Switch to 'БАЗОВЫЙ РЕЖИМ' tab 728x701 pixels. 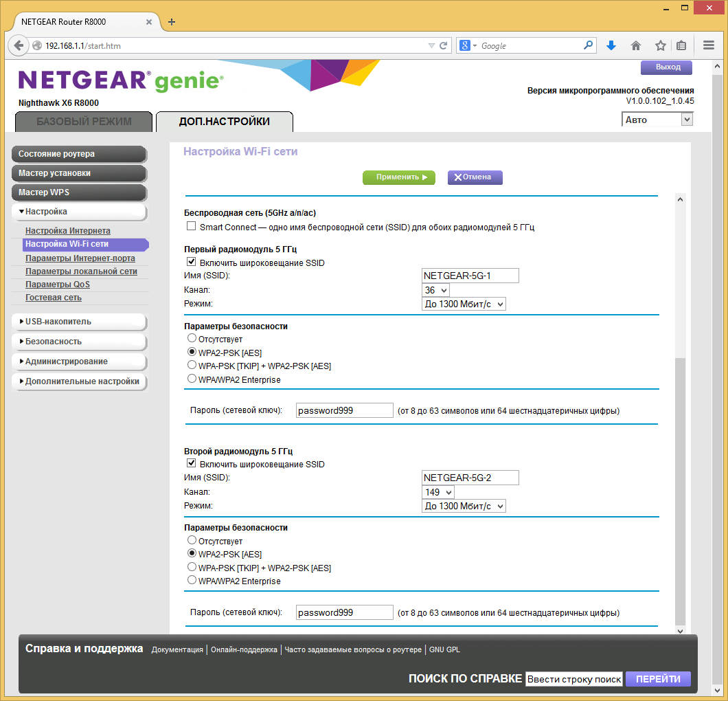tap(84, 122)
